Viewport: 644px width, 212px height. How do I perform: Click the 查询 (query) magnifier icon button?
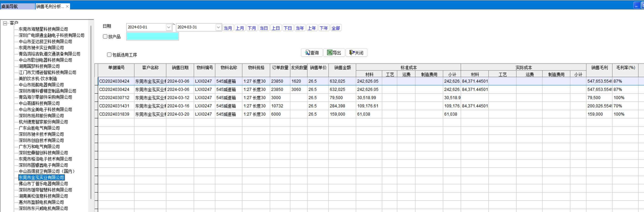[312, 53]
